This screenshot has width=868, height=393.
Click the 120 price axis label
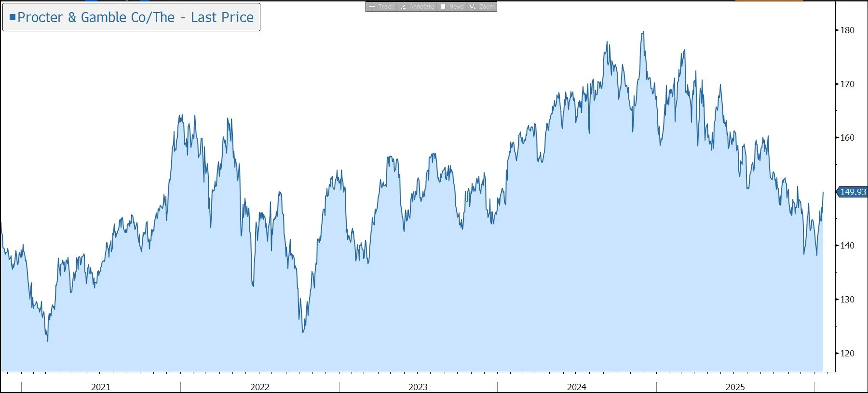(847, 354)
